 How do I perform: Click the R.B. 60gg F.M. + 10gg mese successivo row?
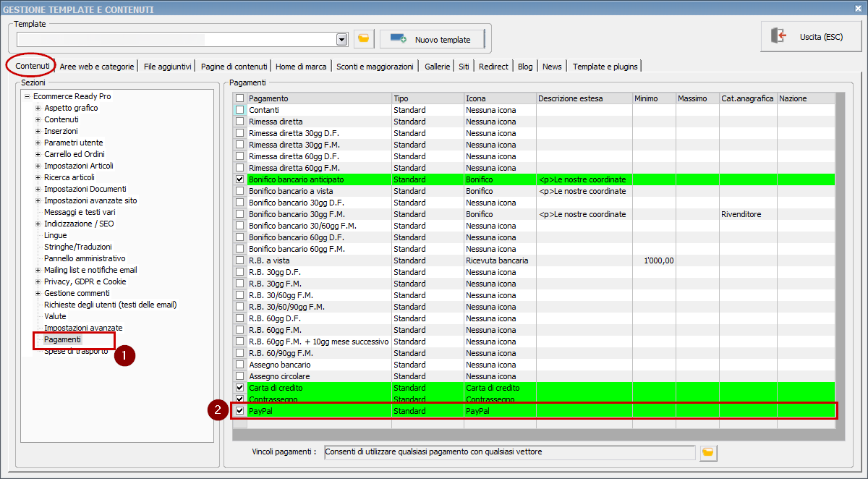coord(534,342)
